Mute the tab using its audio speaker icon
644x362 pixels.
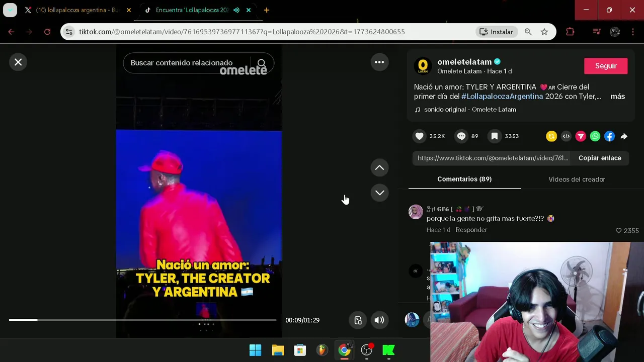tap(236, 10)
